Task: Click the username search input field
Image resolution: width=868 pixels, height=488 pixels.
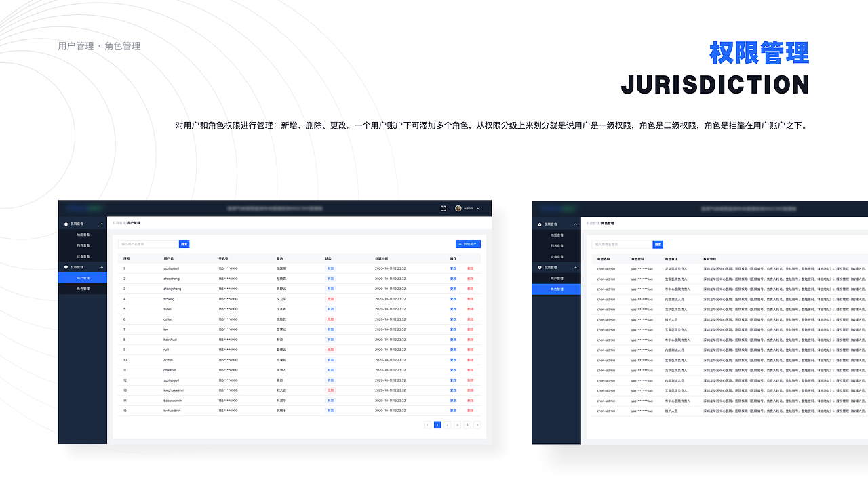Action: [x=148, y=244]
